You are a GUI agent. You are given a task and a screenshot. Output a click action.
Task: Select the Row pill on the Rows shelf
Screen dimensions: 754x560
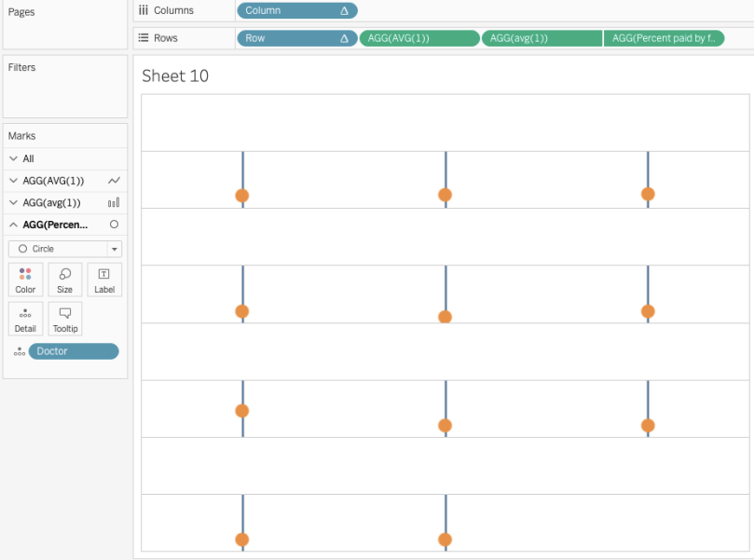[x=296, y=38]
